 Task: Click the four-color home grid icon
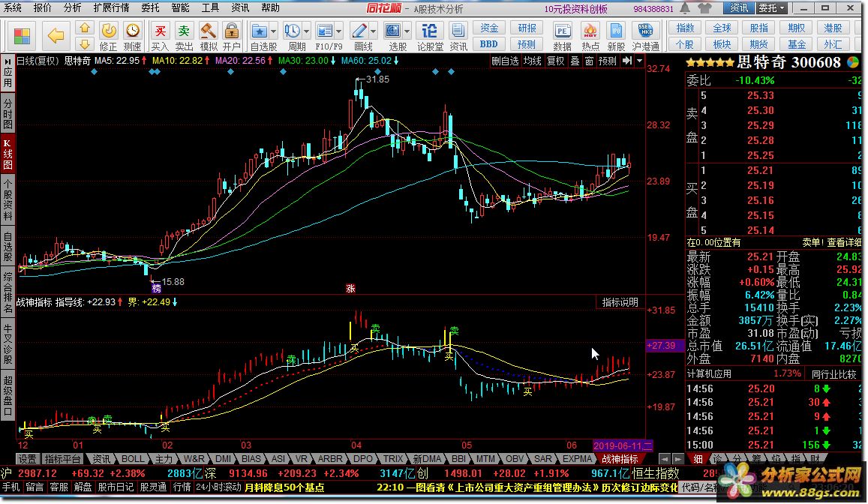click(22, 37)
